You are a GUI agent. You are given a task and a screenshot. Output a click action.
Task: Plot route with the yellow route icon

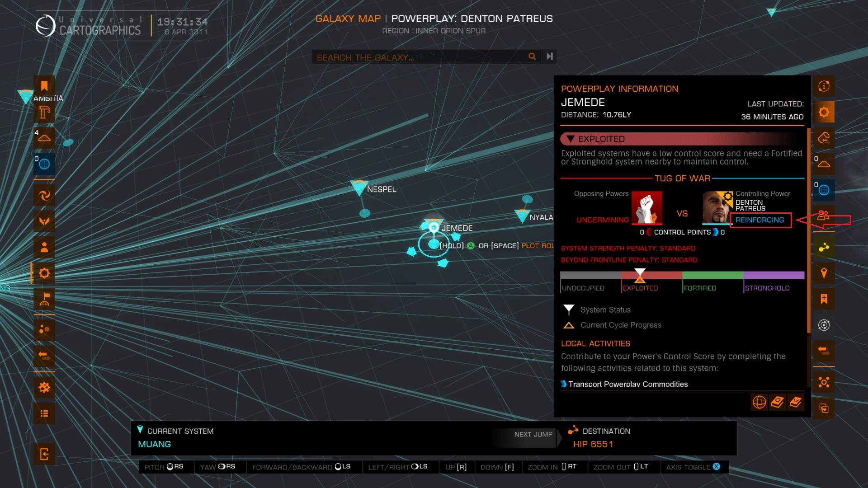pos(824,247)
